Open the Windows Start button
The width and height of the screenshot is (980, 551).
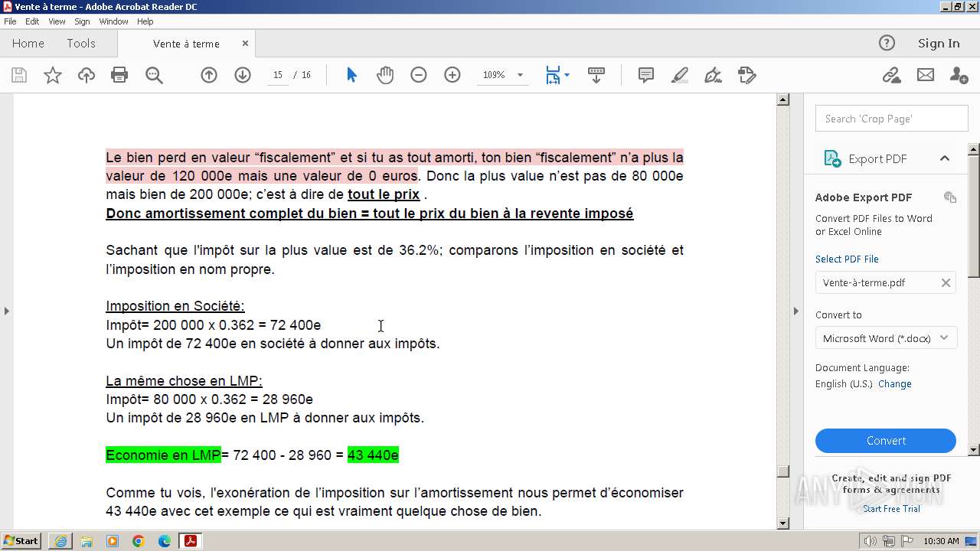(21, 541)
